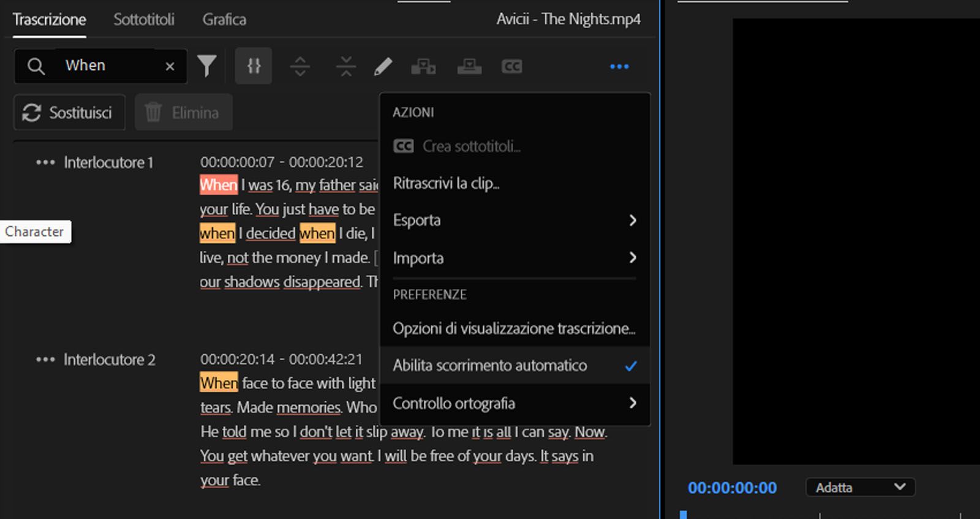Click the word 'whatever' in transcript

click(280, 456)
